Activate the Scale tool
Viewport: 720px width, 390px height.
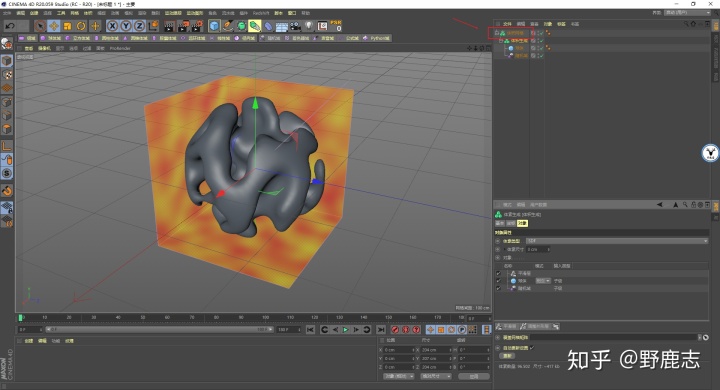pos(68,26)
